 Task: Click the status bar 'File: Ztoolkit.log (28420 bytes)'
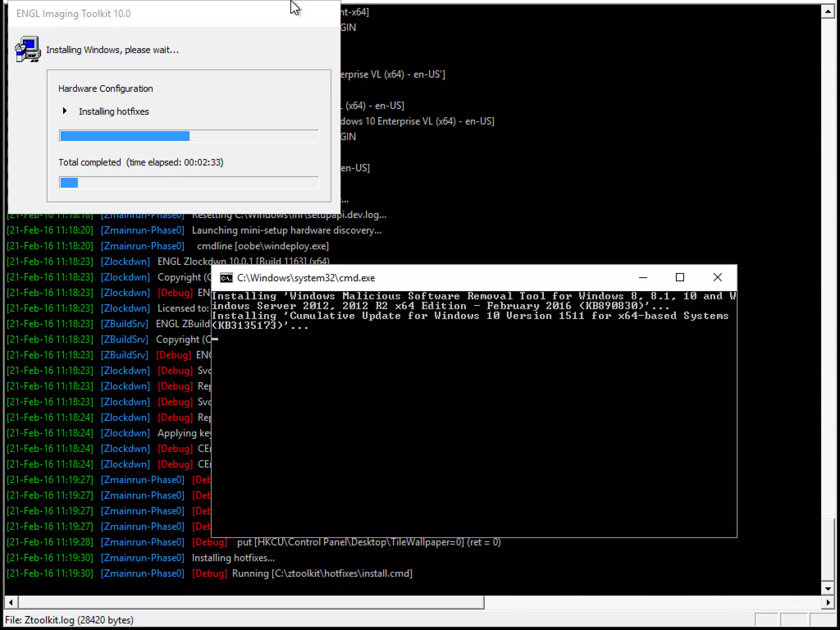tap(69, 620)
